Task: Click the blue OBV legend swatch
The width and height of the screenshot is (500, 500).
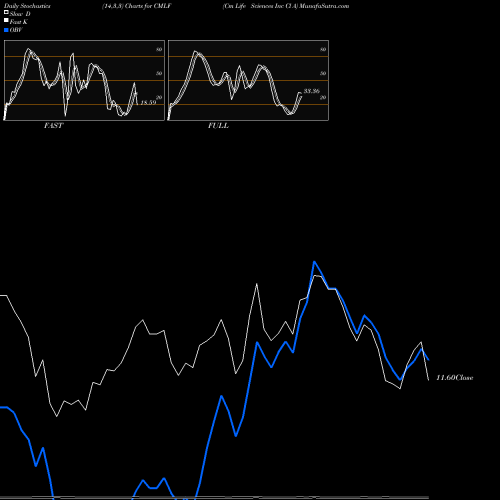Action: tap(6, 30)
